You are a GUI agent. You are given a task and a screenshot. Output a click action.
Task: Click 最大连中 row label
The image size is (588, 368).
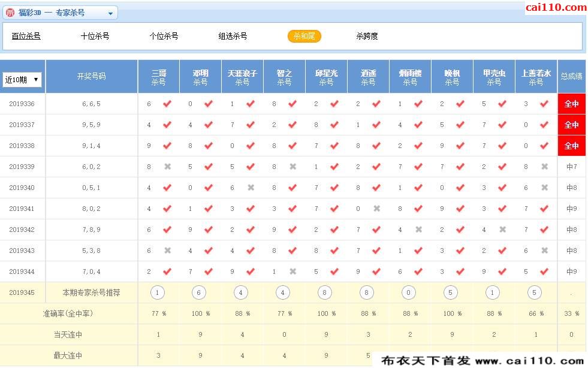68,355
